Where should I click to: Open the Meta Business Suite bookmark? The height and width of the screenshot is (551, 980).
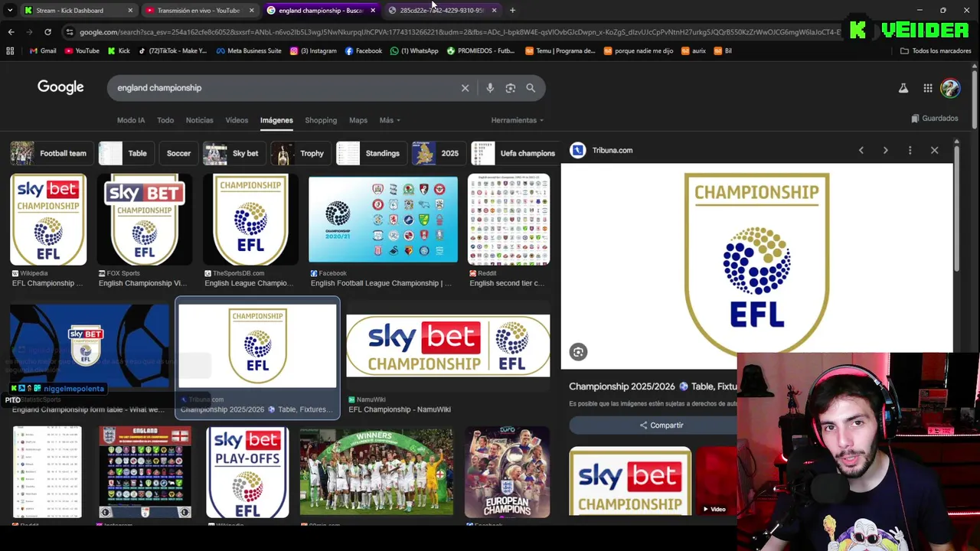249,51
